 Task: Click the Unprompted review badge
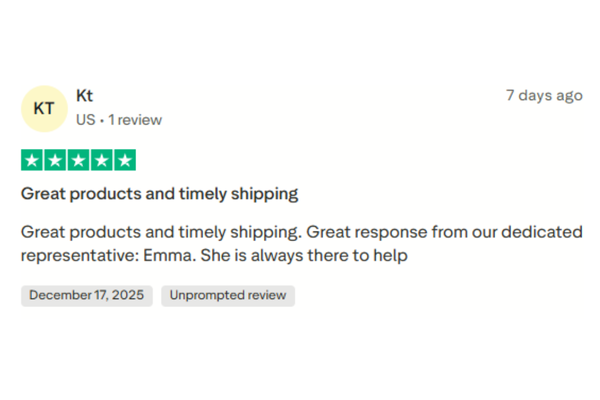click(x=228, y=295)
